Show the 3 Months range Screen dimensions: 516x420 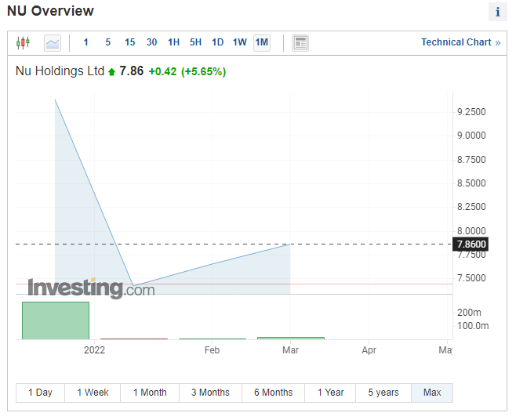[x=210, y=393]
